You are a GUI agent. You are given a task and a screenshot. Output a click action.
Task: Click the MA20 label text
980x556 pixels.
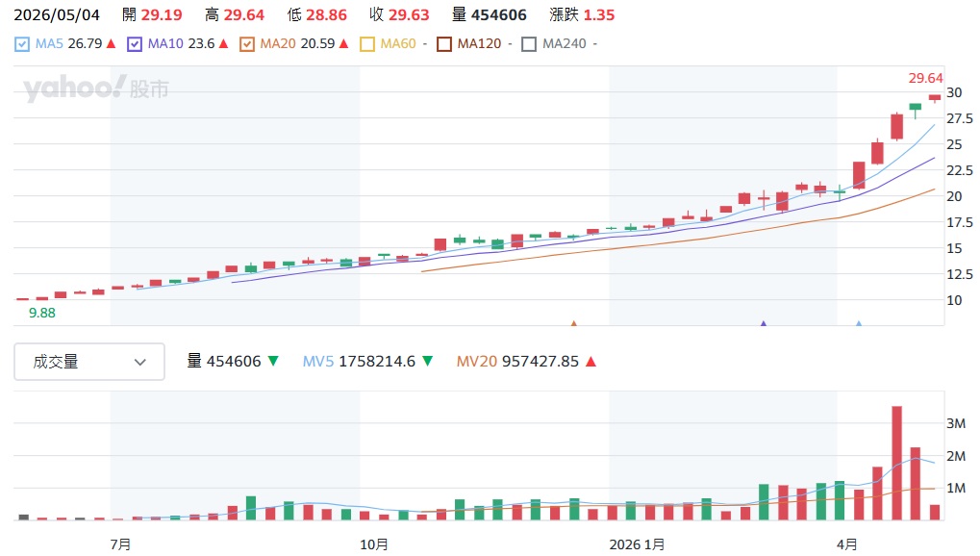tap(278, 44)
